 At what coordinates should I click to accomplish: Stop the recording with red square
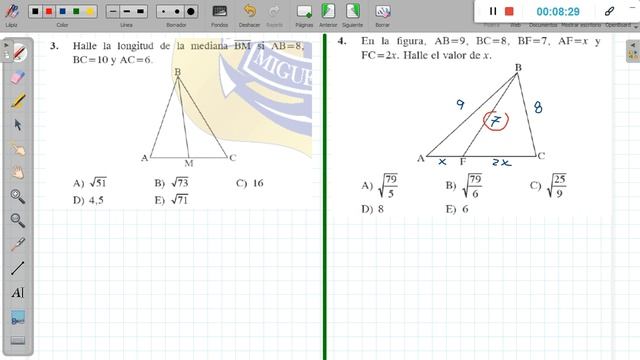509,11
